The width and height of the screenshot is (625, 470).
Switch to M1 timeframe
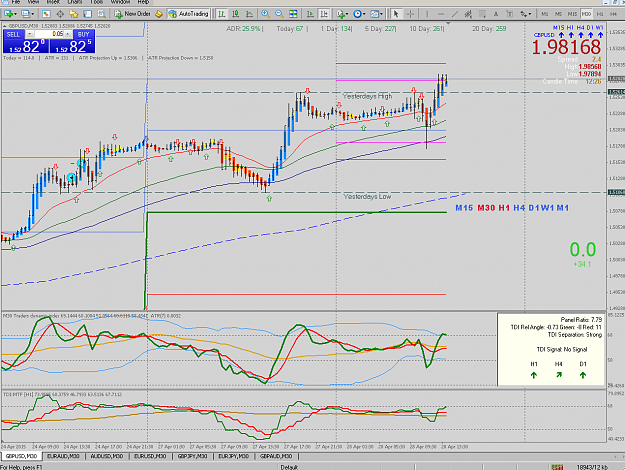point(544,14)
